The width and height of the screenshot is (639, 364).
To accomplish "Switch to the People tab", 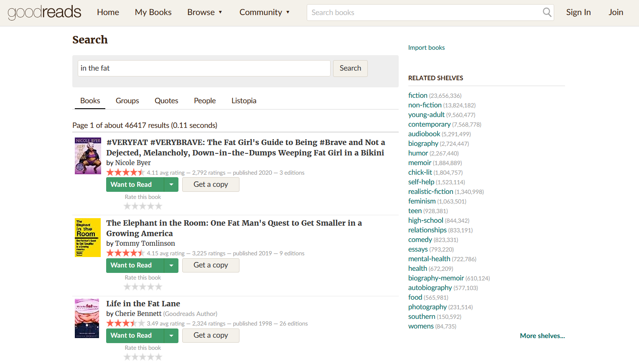I will click(x=205, y=101).
